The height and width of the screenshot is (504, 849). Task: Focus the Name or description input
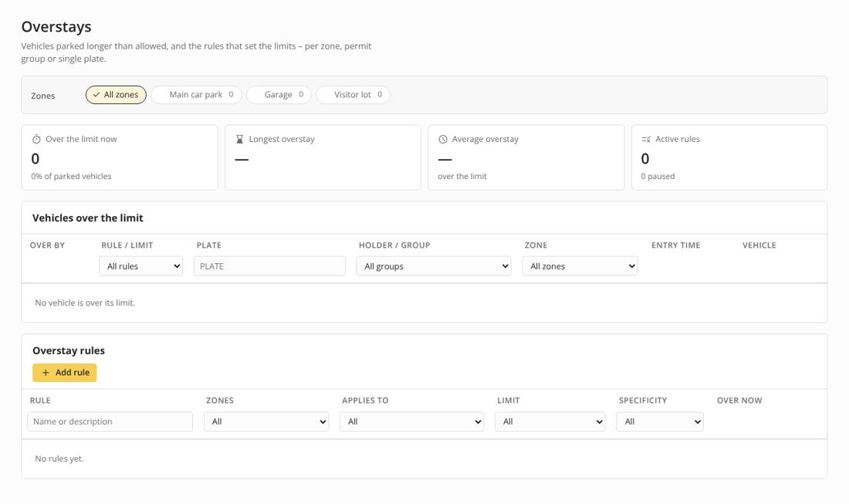[110, 421]
